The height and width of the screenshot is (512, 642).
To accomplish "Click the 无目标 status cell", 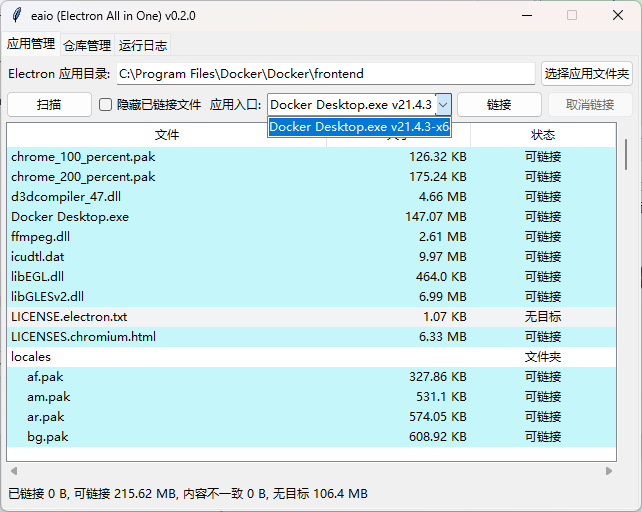I will (x=543, y=317).
